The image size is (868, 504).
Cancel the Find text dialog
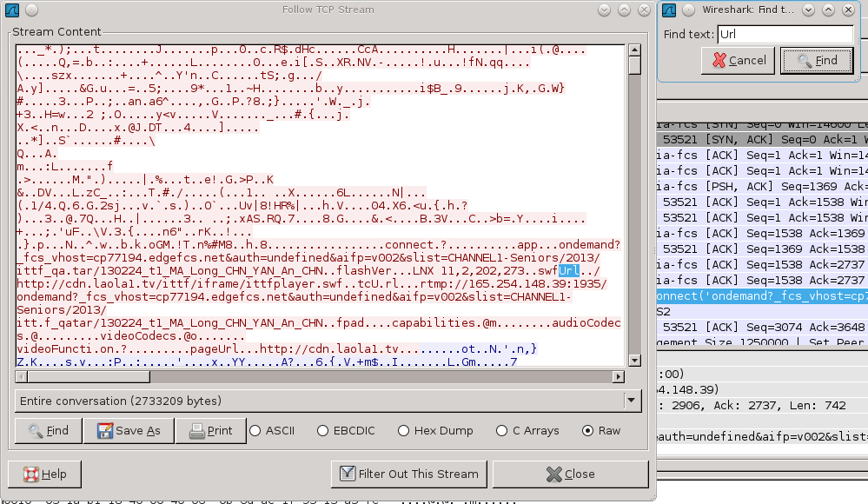[x=739, y=60]
